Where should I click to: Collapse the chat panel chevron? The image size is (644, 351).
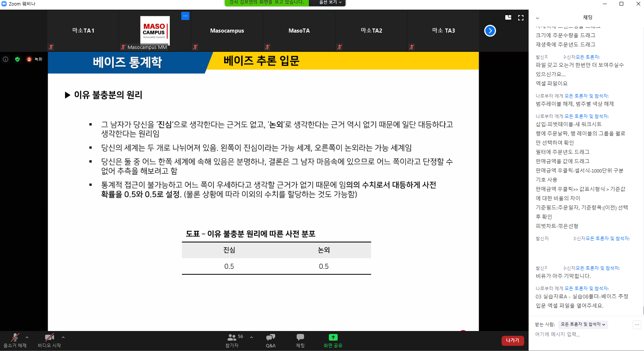537,18
